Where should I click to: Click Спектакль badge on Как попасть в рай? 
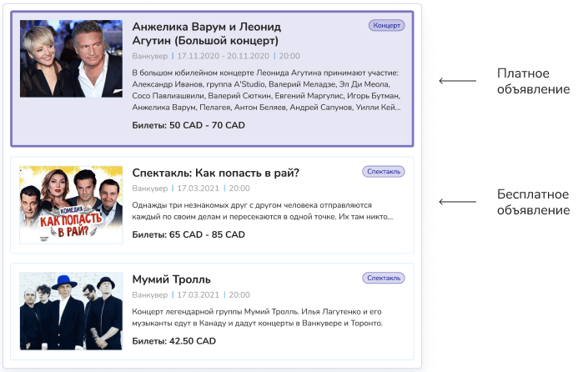point(384,172)
